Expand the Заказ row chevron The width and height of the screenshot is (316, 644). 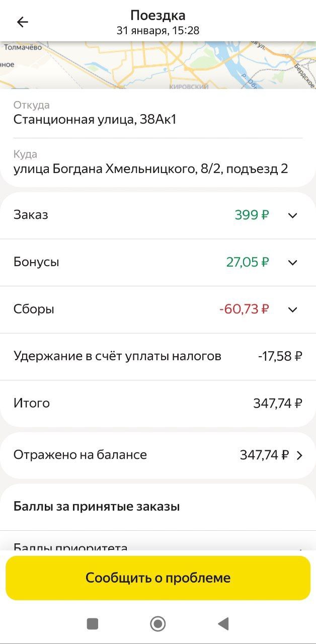292,215
